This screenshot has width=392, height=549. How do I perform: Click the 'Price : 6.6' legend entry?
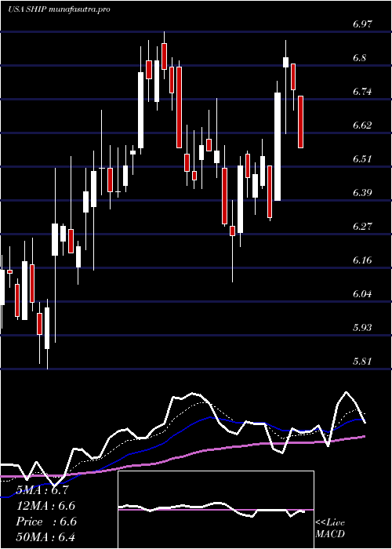coord(45,522)
